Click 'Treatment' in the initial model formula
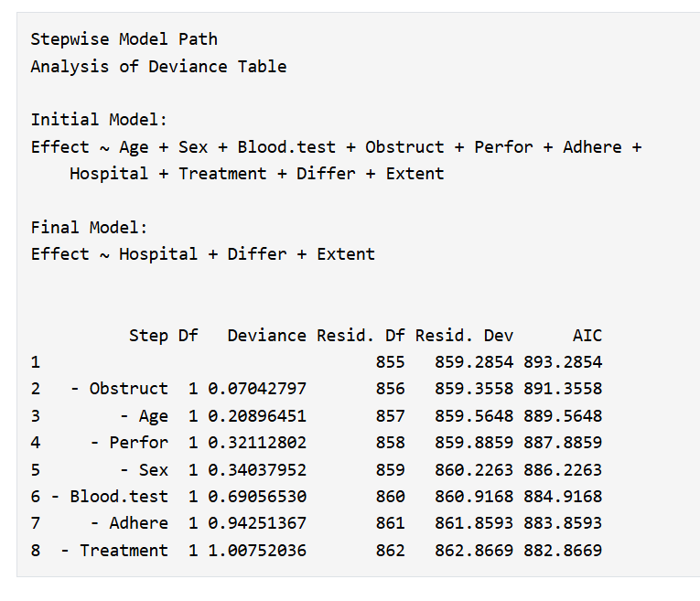Screen dimensions: 700x601 point(222,174)
